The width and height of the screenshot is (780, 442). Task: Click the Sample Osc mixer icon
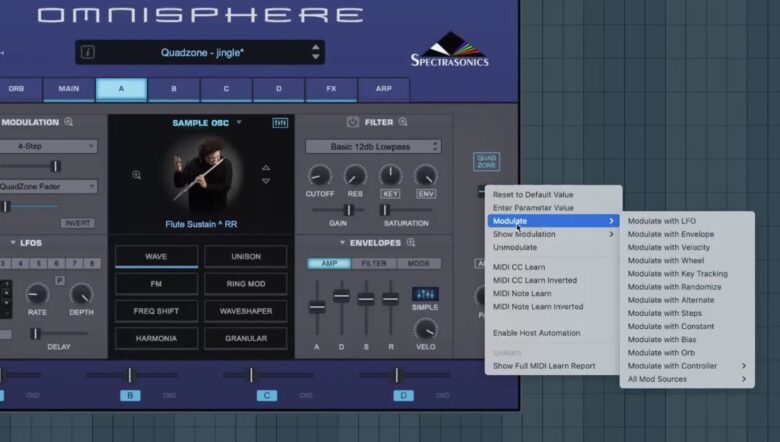point(280,123)
